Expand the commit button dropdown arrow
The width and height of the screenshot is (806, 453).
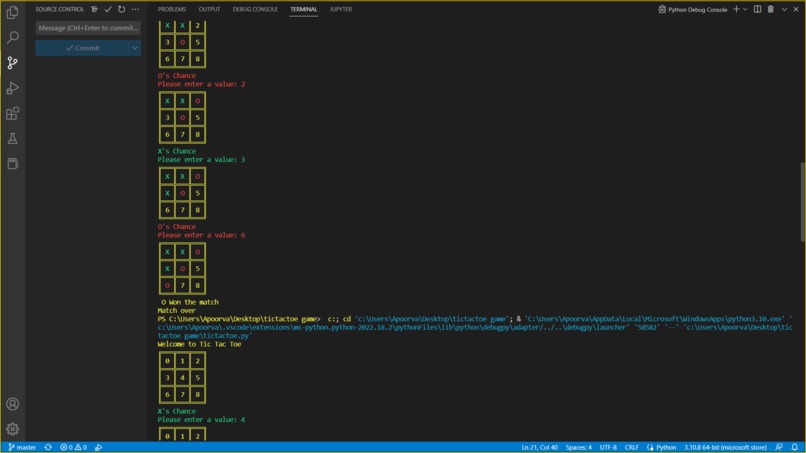(x=135, y=48)
